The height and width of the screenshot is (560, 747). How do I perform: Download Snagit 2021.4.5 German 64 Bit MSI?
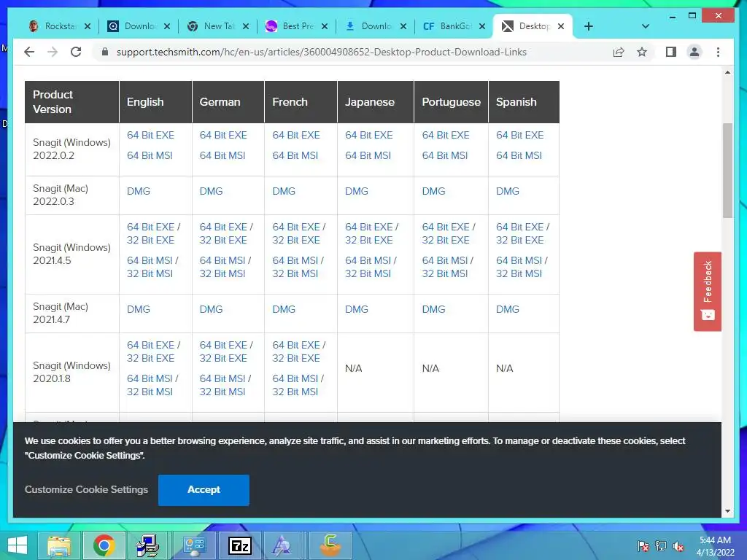tap(222, 260)
